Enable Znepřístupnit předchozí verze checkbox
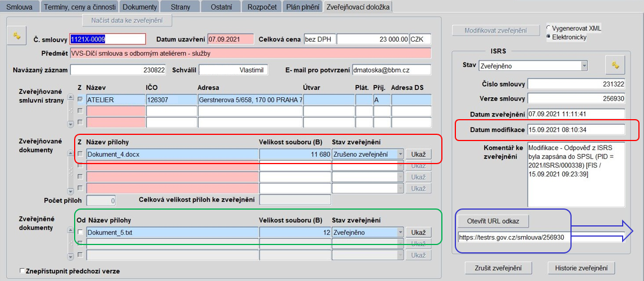 22,271
